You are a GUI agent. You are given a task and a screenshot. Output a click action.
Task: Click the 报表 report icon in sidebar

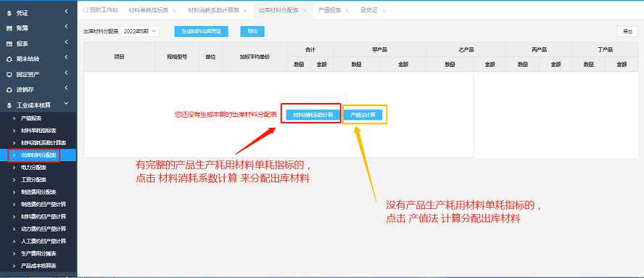(x=9, y=44)
